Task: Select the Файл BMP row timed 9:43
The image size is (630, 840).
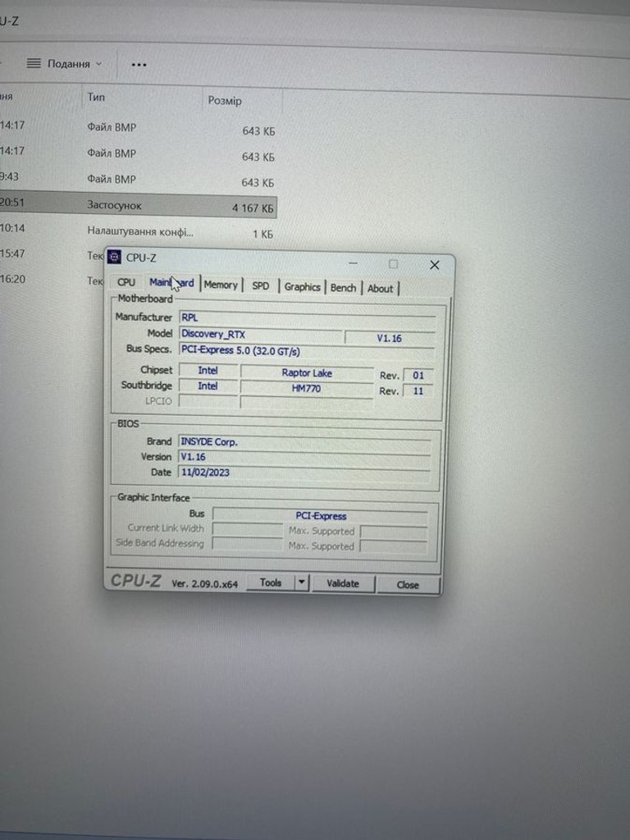Action: click(138, 180)
